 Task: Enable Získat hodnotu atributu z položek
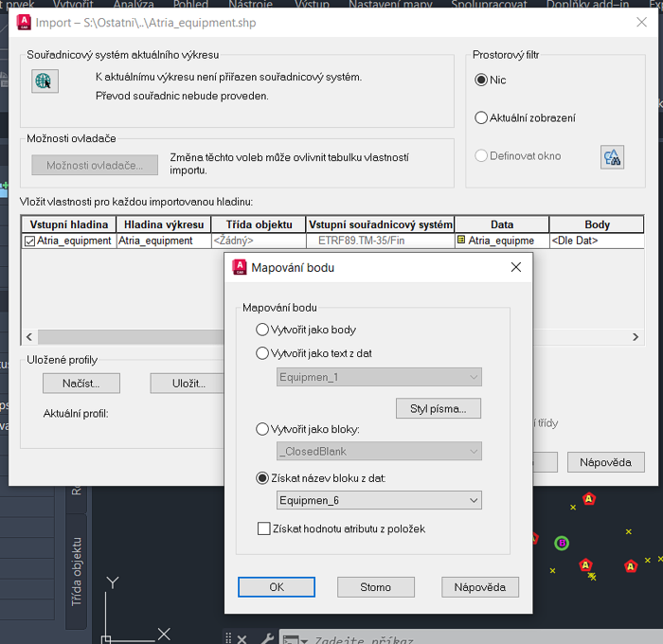264,528
